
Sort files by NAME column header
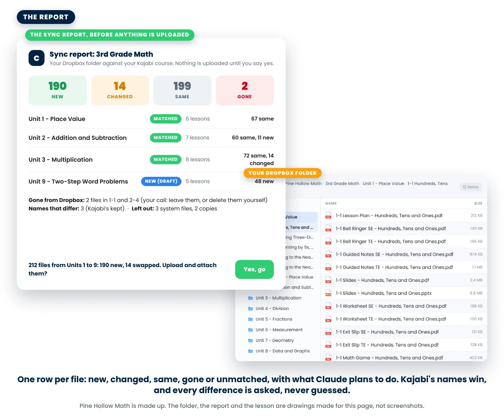pos(331,203)
